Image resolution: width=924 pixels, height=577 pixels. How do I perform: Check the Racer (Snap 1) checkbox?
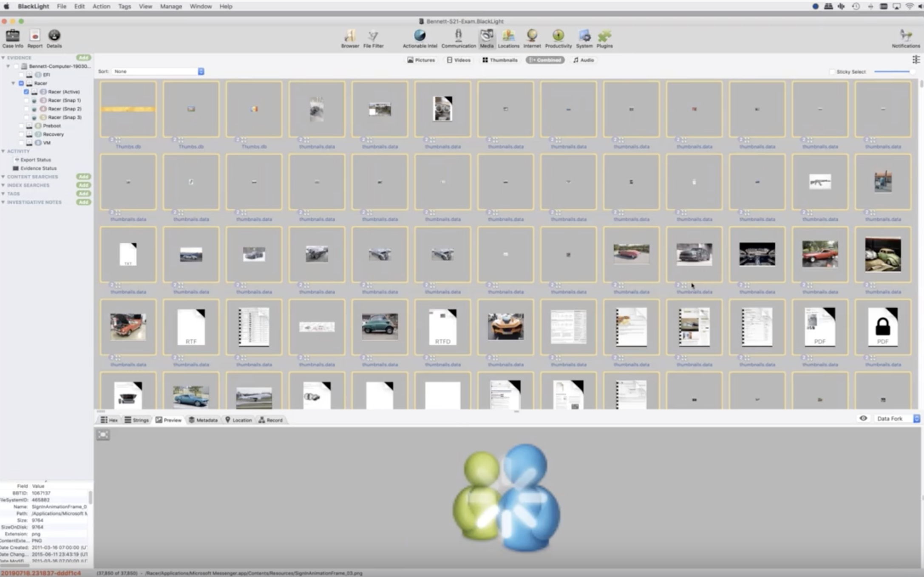26,100
